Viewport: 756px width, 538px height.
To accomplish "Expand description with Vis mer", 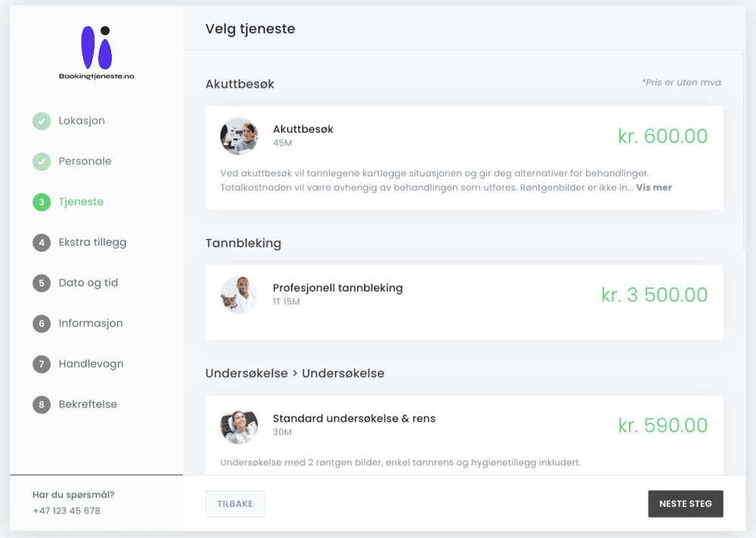I will click(x=654, y=187).
